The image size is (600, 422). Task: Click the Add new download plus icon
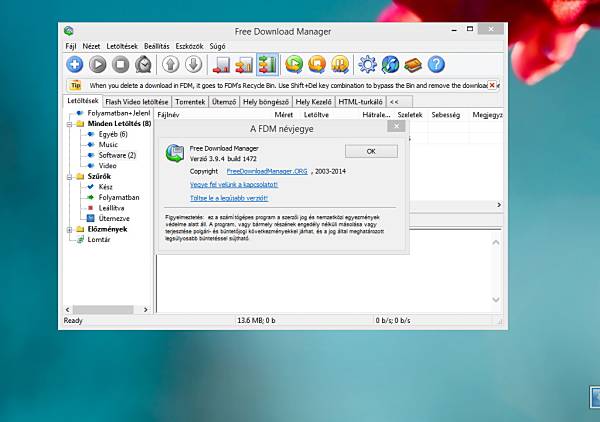point(75,64)
